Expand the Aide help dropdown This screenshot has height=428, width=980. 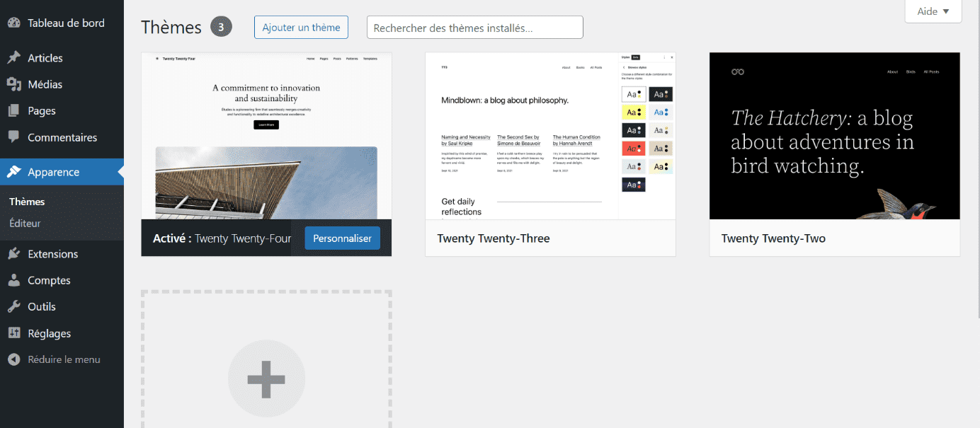coord(933,11)
